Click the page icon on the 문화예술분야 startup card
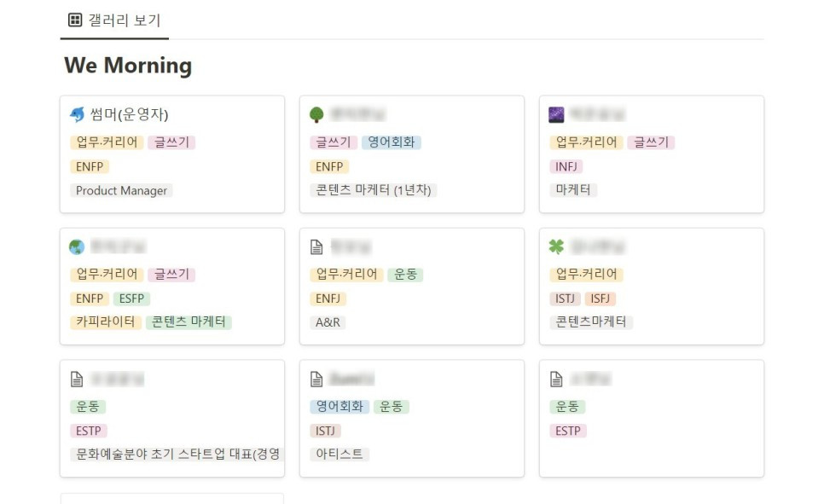The height and width of the screenshot is (504, 824). pyautogui.click(x=77, y=379)
